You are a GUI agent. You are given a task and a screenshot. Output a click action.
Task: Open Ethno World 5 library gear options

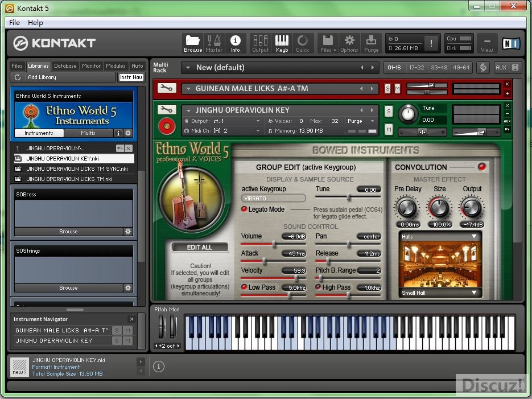point(128,133)
